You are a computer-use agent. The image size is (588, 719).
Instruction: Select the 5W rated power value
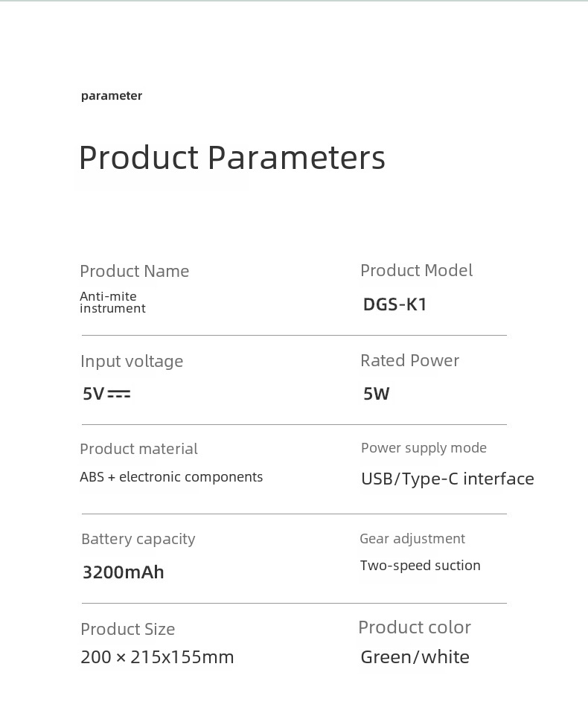click(376, 394)
